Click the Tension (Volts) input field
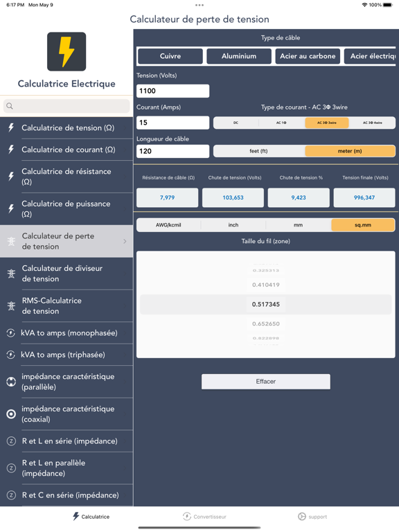399x532 pixels. 172,91
